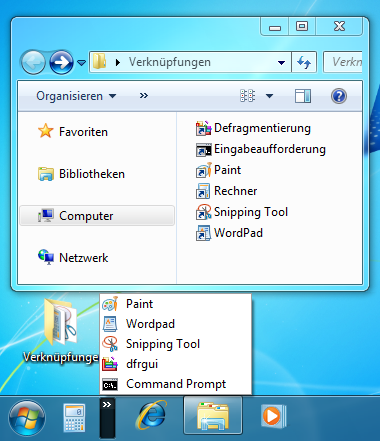The height and width of the screenshot is (441, 380).
Task: Minimize the Explorer window
Action: 275,26
